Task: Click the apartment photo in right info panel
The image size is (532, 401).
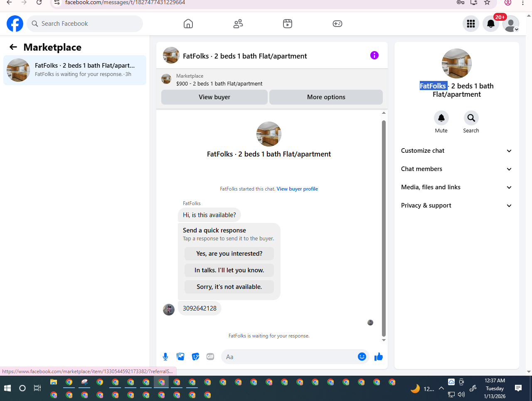Action: (457, 64)
